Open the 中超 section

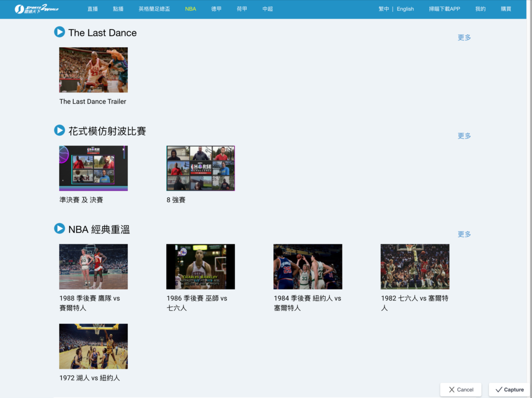[x=268, y=9]
